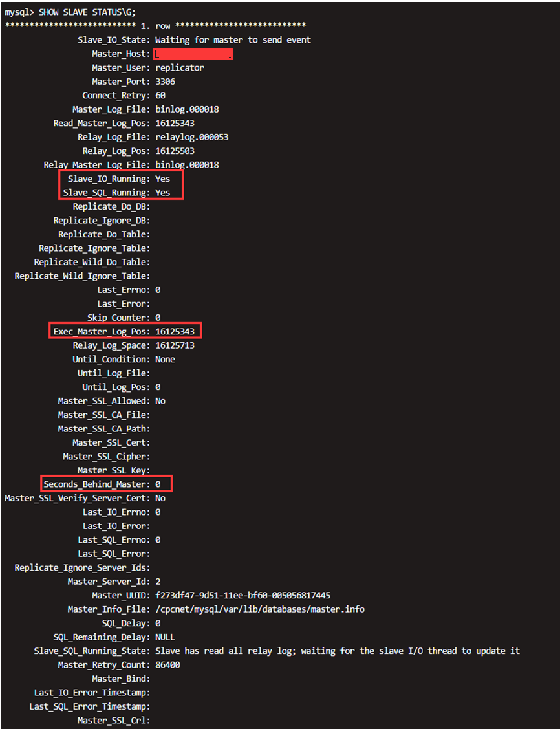Click the Relay_Log_Space value 16125713
Image resolution: width=560 pixels, height=729 pixels.
(175, 345)
